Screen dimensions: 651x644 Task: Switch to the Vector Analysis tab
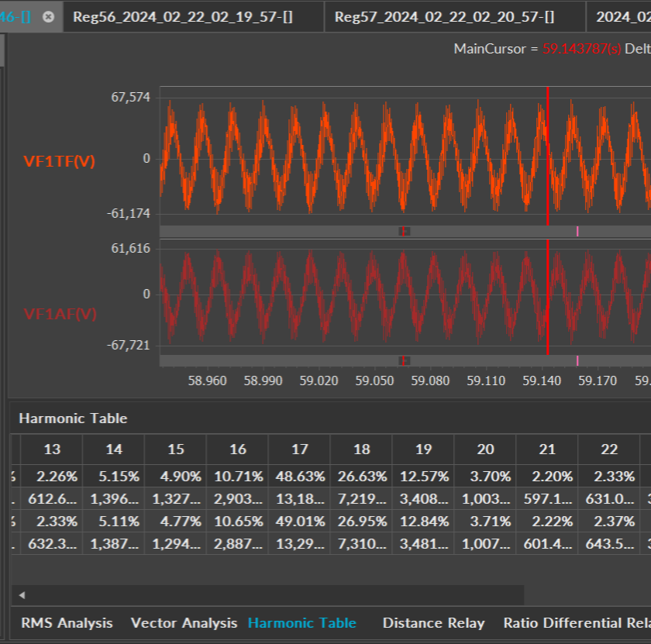click(184, 623)
